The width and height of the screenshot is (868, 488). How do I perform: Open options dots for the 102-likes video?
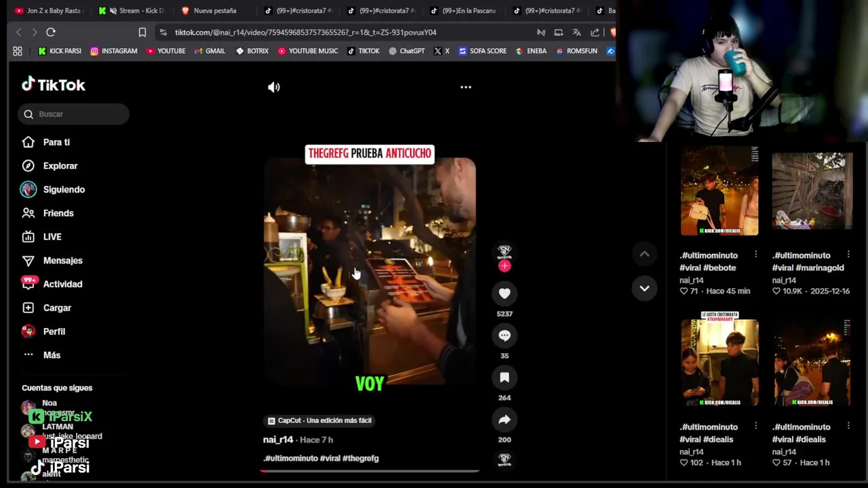[755, 426]
